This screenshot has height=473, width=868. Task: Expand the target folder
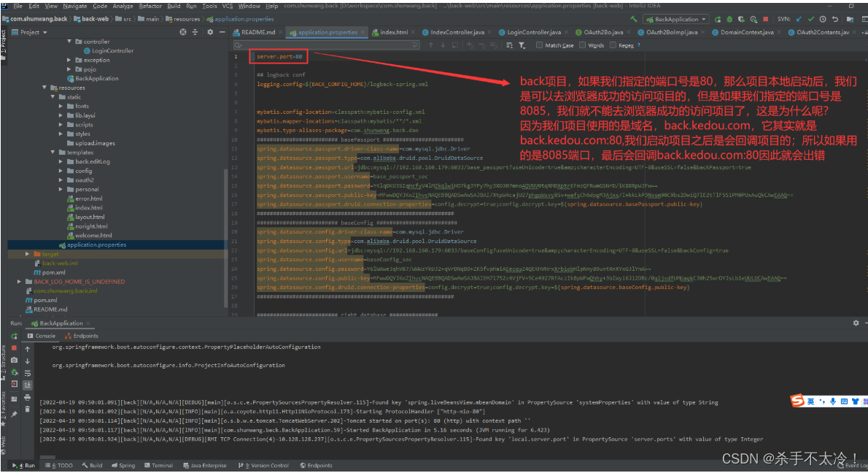pos(28,254)
